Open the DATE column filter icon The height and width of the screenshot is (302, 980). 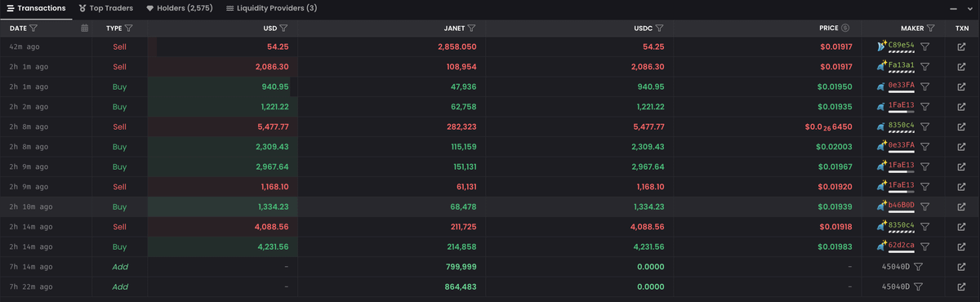click(x=33, y=28)
